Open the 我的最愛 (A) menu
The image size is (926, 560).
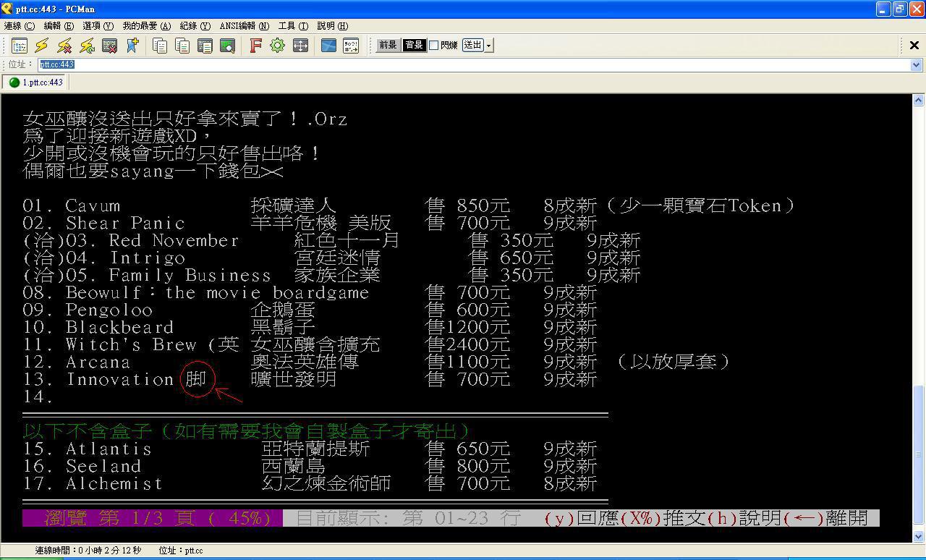(147, 26)
